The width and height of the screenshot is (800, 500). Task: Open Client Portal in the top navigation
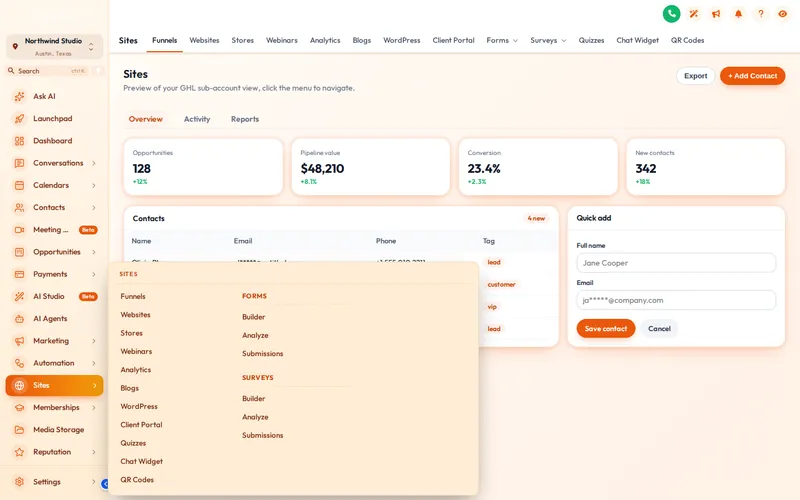(453, 40)
